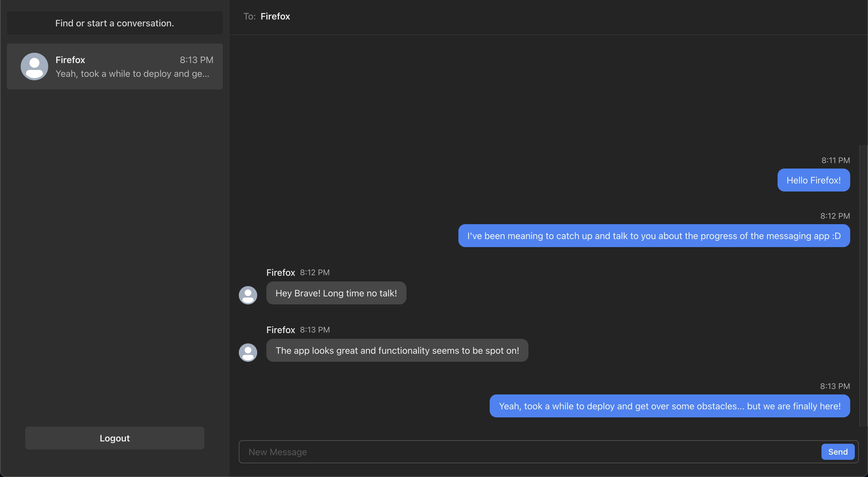868x477 pixels.
Task: Select the 'Hello Firefox!' message bubble
Action: pyautogui.click(x=813, y=180)
